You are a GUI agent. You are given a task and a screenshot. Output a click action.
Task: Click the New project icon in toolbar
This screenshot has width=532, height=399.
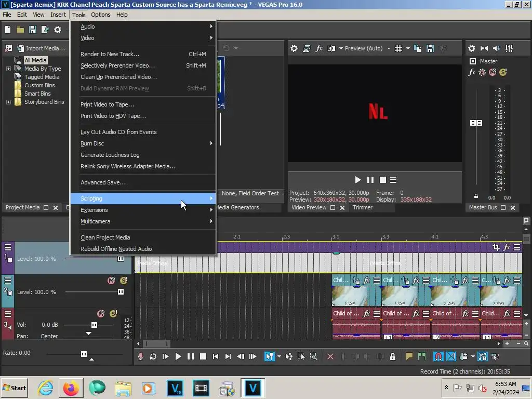8,30
